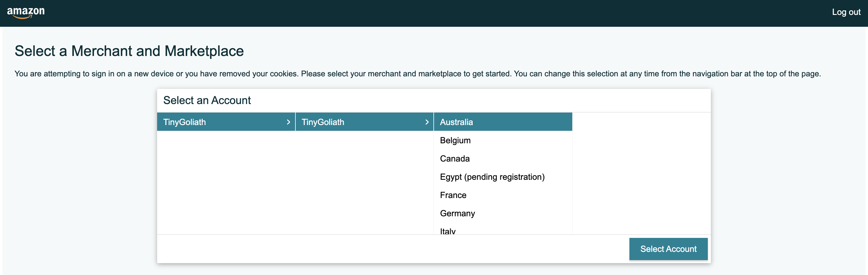
Task: Select the Germany marketplace
Action: click(457, 213)
